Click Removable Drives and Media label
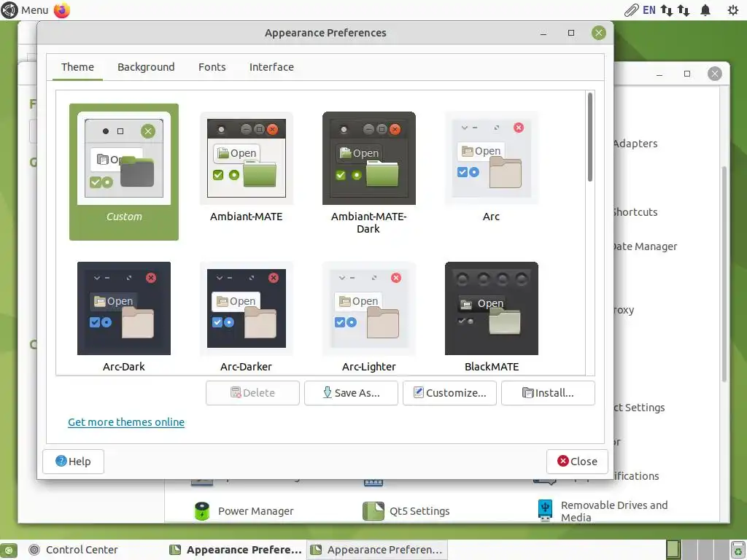This screenshot has width=747, height=560. point(614,511)
